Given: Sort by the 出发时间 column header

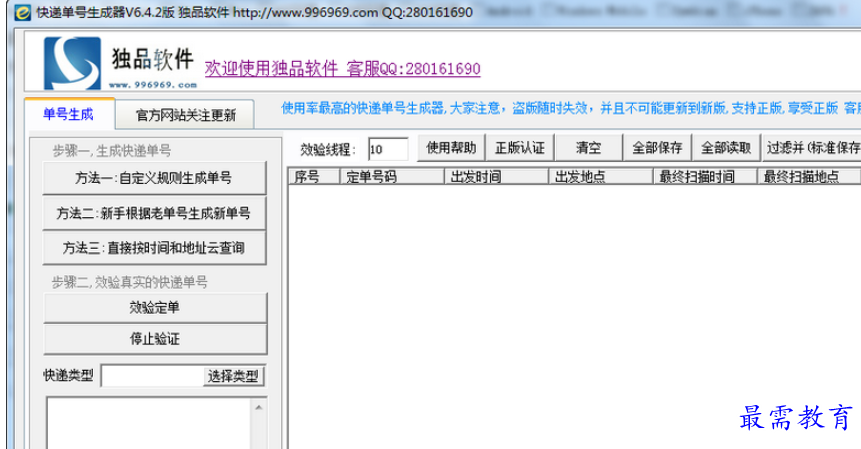Looking at the screenshot, I should click(x=496, y=177).
